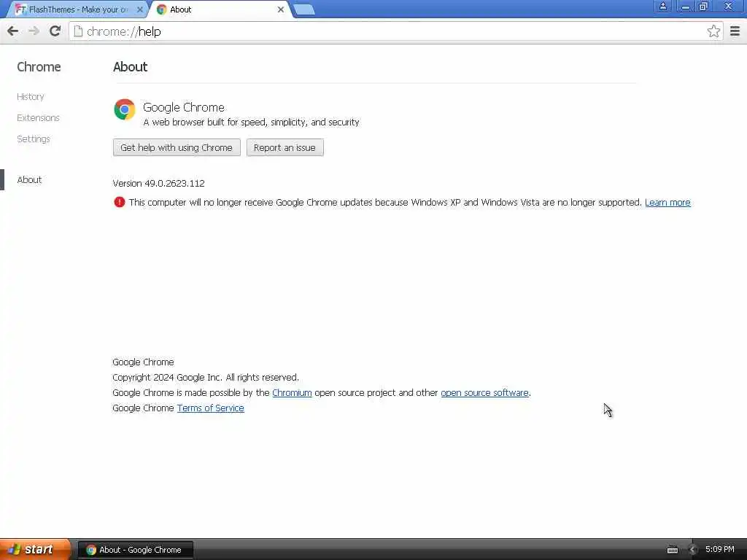Open the Windows Start button
Viewport: 747px width, 560px height.
pos(35,549)
